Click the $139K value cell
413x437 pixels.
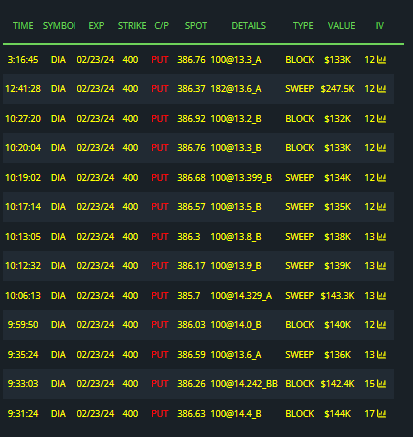point(337,266)
